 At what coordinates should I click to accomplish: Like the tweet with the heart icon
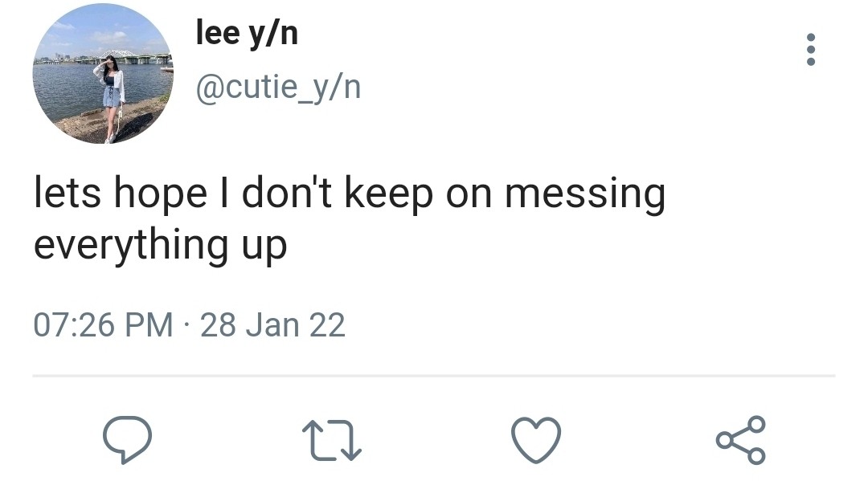[x=536, y=440]
